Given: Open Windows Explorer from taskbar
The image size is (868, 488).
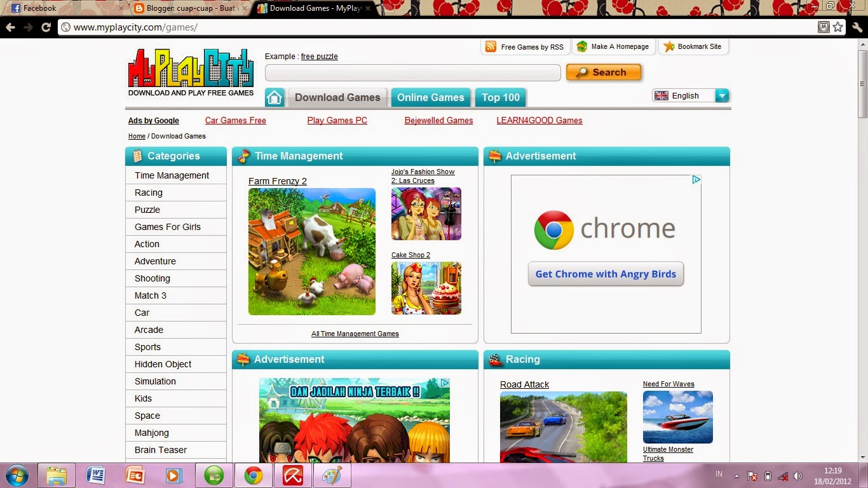Looking at the screenshot, I should point(57,475).
